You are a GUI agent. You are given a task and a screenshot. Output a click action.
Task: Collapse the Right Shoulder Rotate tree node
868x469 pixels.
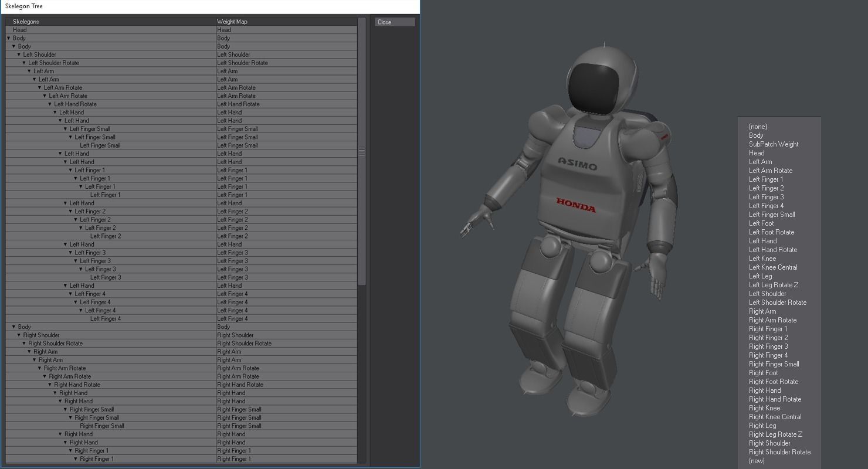[24, 344]
